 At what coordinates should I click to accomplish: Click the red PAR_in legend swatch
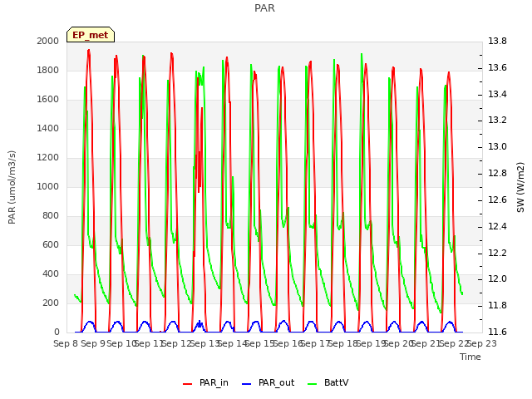(187, 384)
